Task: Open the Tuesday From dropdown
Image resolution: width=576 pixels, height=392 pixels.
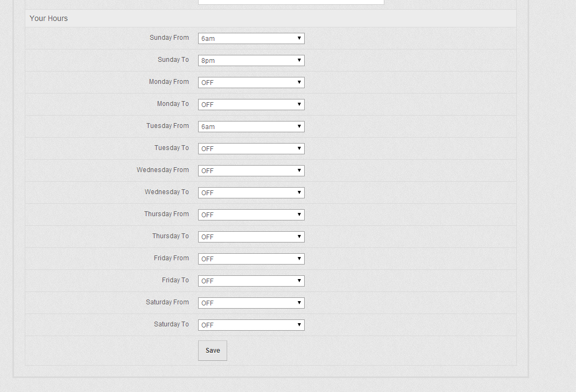Action: 251,127
